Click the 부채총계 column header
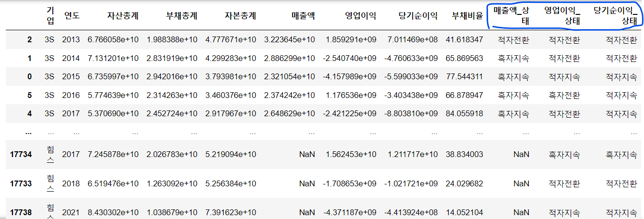Screen dimensions: 644x219 point(181,15)
